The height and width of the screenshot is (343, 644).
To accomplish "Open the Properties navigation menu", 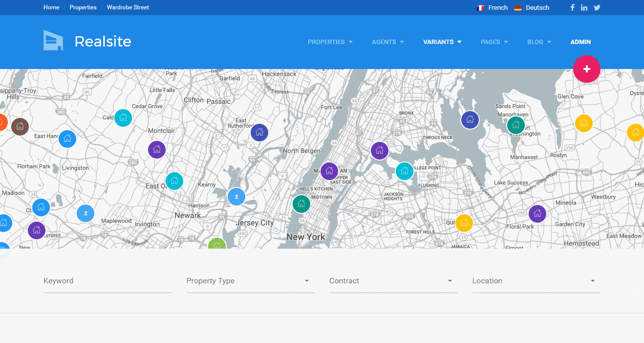I will (330, 42).
